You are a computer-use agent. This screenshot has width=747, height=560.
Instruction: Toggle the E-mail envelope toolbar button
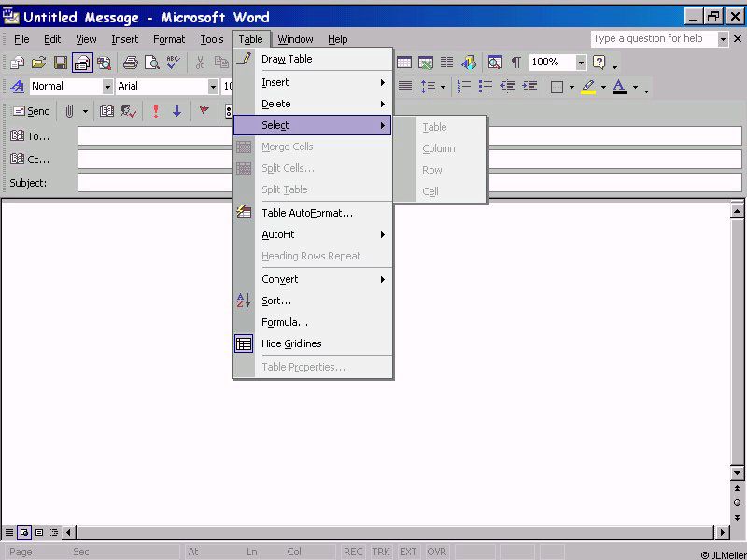[x=82, y=63]
